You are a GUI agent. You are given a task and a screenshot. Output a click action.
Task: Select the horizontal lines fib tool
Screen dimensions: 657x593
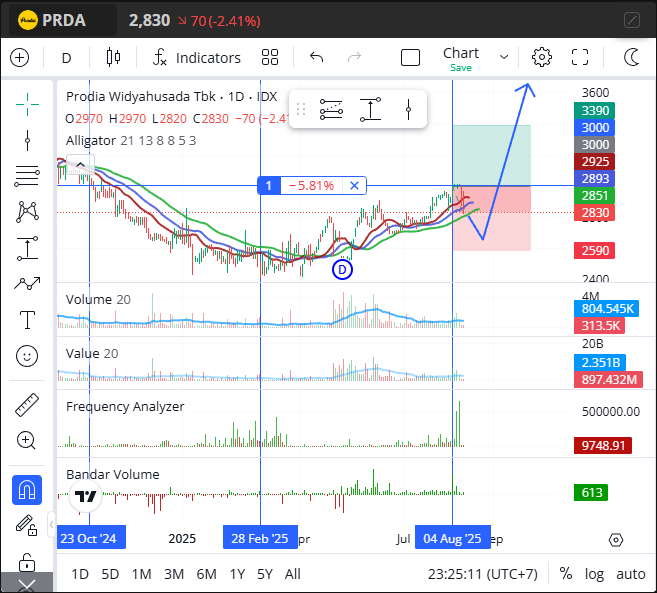[x=27, y=176]
